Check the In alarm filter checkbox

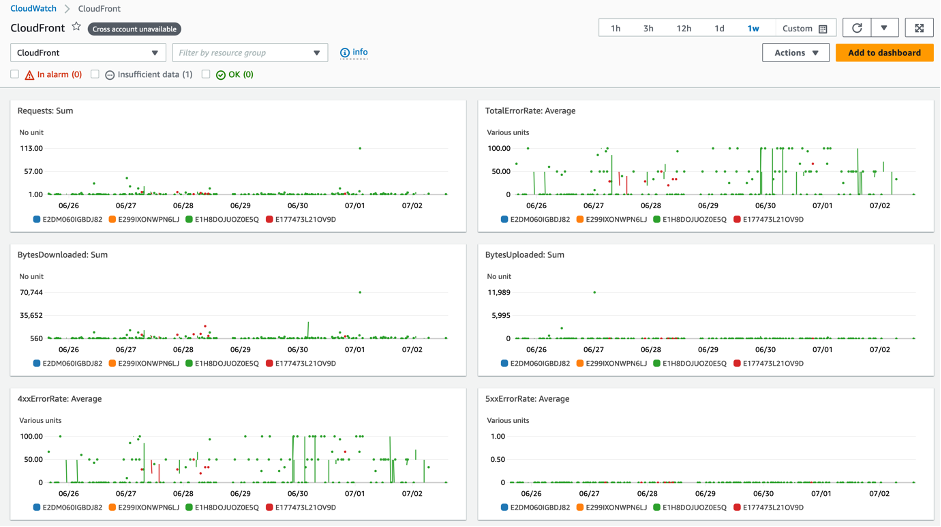14,74
